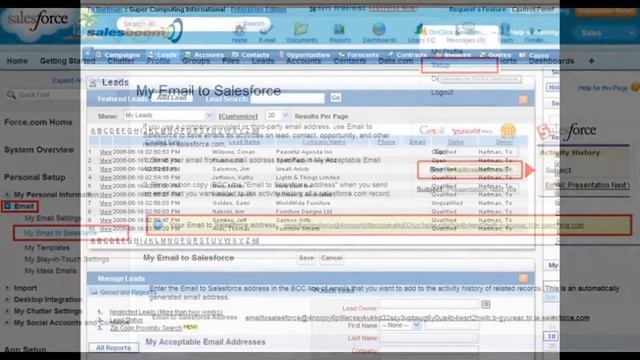
Task: Click the plus tab icon in Salesforce
Action: (591, 61)
